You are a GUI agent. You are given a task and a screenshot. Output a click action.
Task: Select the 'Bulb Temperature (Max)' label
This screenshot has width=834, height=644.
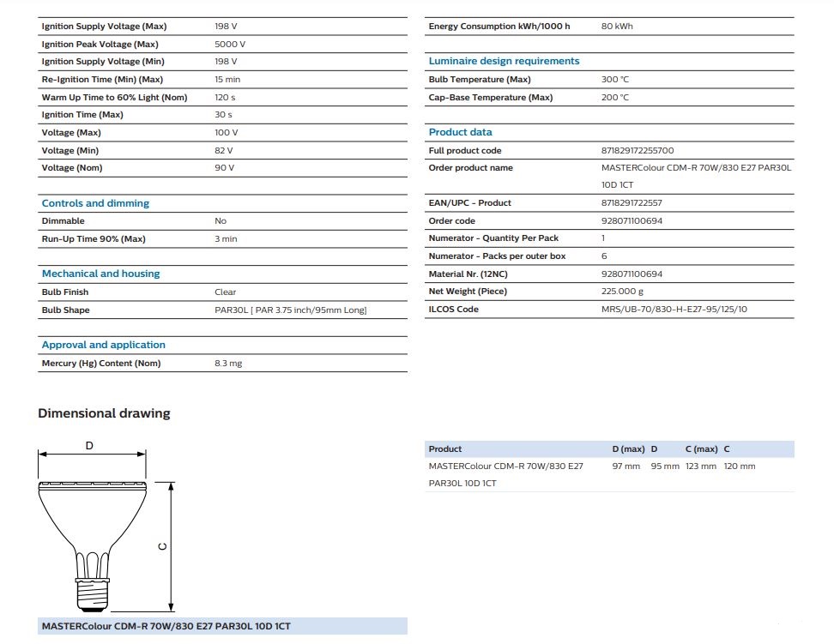point(480,79)
